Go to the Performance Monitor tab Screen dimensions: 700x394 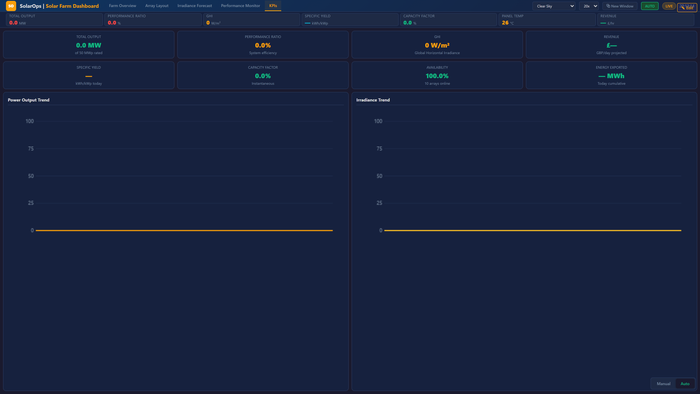point(240,6)
